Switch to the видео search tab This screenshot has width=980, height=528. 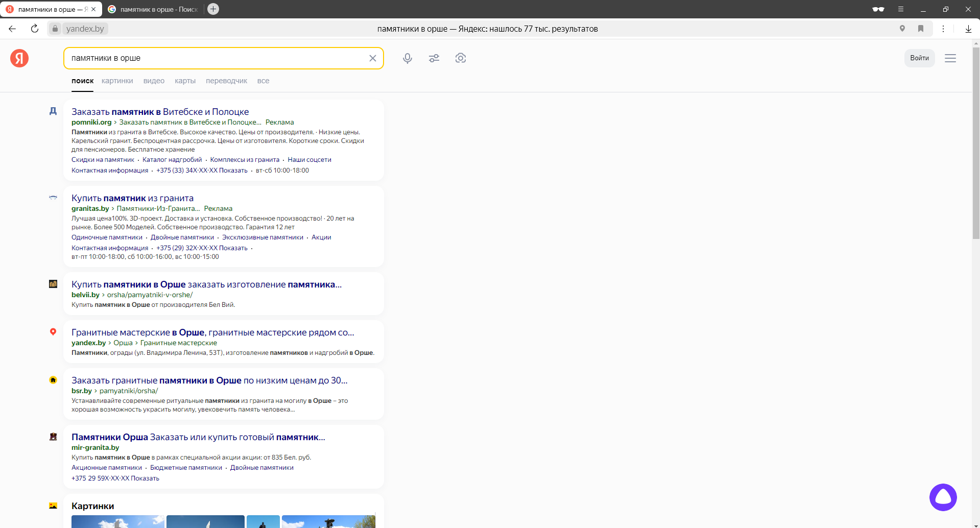tap(154, 81)
